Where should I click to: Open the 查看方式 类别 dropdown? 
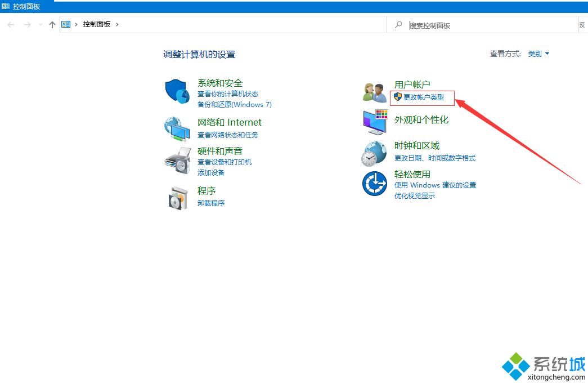pos(537,54)
